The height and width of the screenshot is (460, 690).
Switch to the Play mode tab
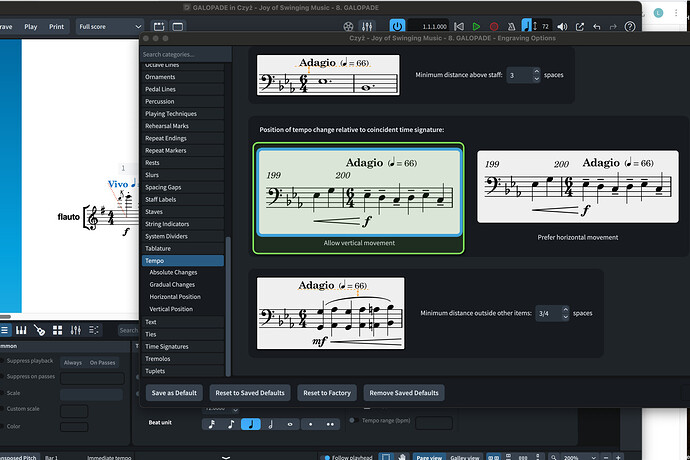[31, 27]
